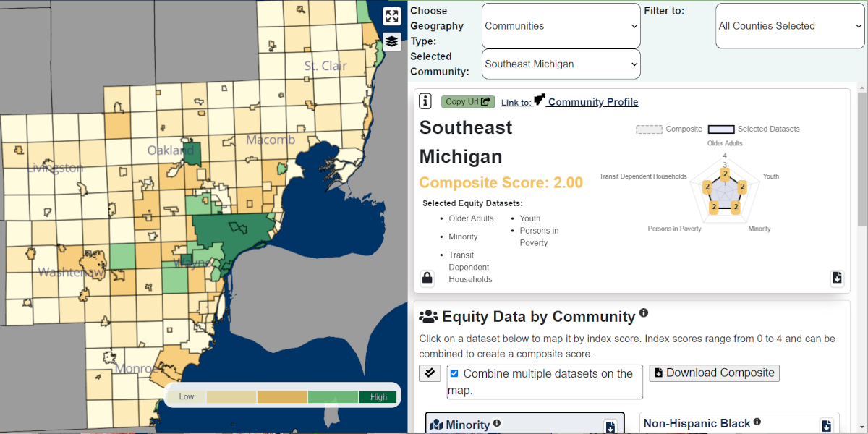Screen dimensions: 868x434
Task: Toggle the lock icon on the composite panel
Action: pos(427,278)
